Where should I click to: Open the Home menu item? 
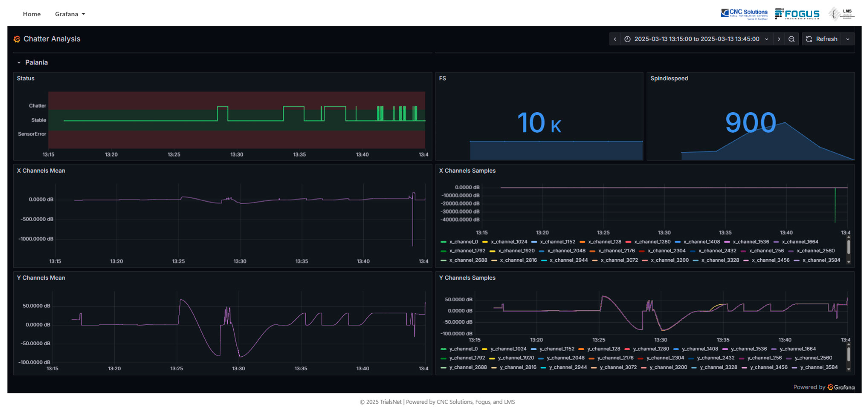32,14
